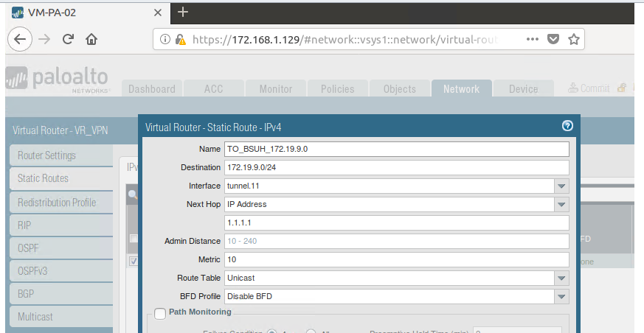Click the next hop IP field 1.1.1.1
644x333 pixels.
397,222
